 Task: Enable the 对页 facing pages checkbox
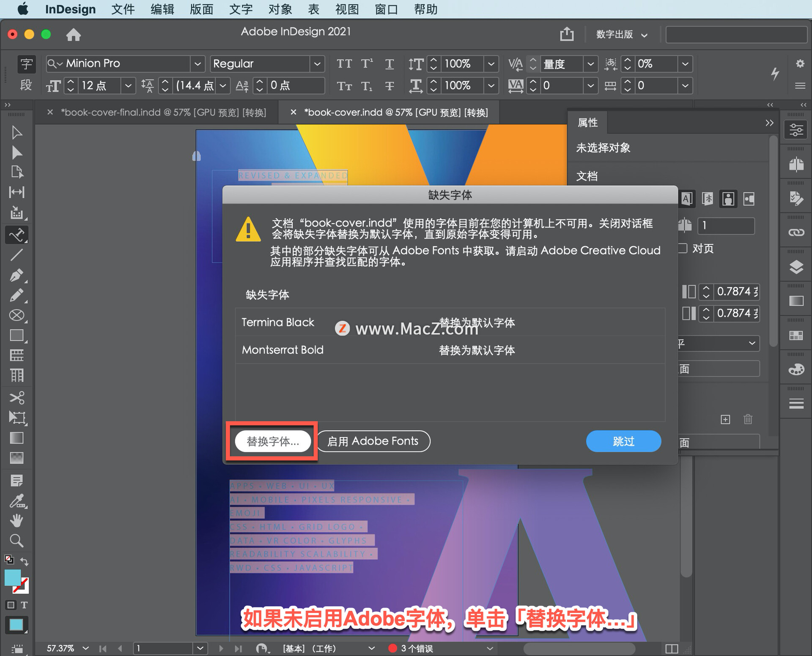(x=683, y=248)
